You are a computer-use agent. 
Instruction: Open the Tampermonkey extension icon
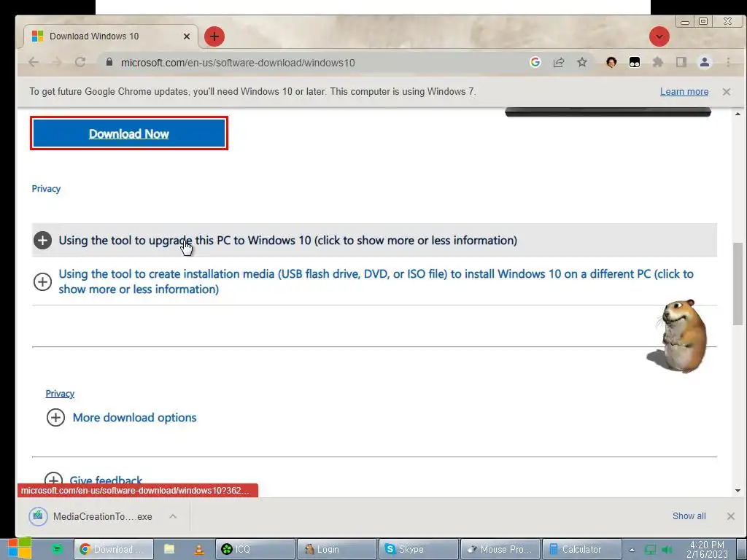click(635, 63)
